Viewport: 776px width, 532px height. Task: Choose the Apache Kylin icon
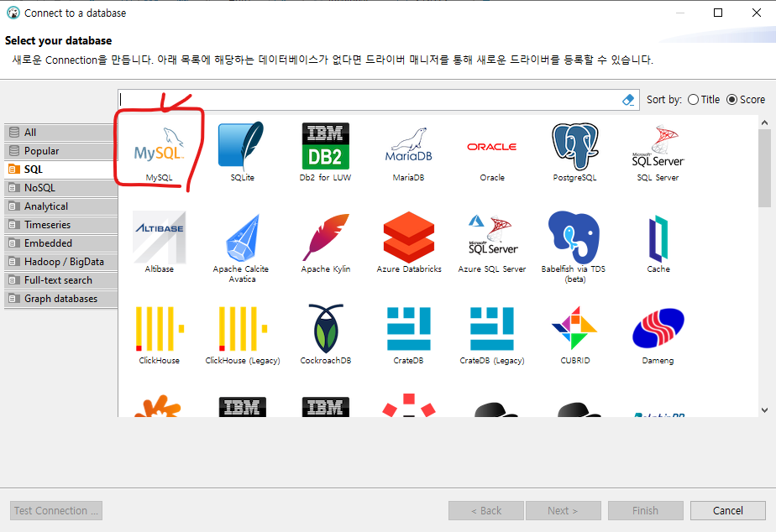click(x=326, y=237)
